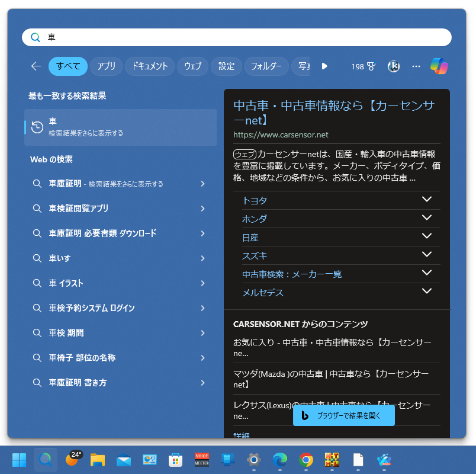Image resolution: width=476 pixels, height=474 pixels.
Task: Open the Control Panel style taskbar icon
Action: click(x=150, y=460)
